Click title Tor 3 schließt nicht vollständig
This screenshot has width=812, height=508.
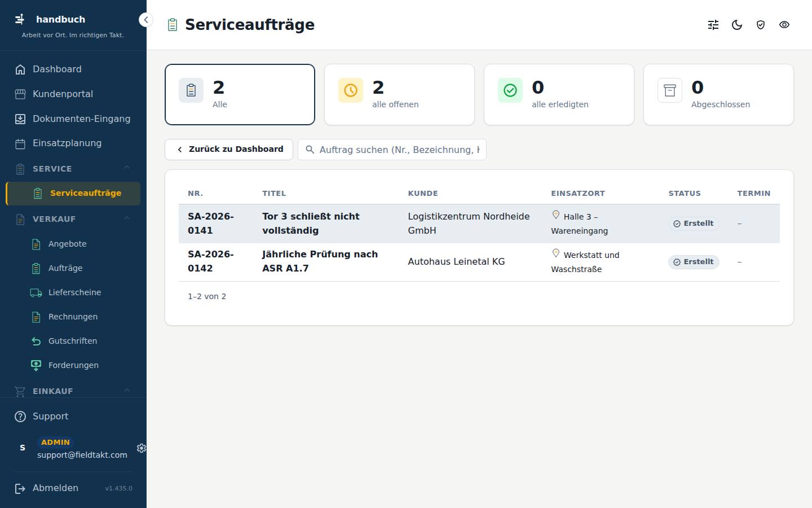311,224
